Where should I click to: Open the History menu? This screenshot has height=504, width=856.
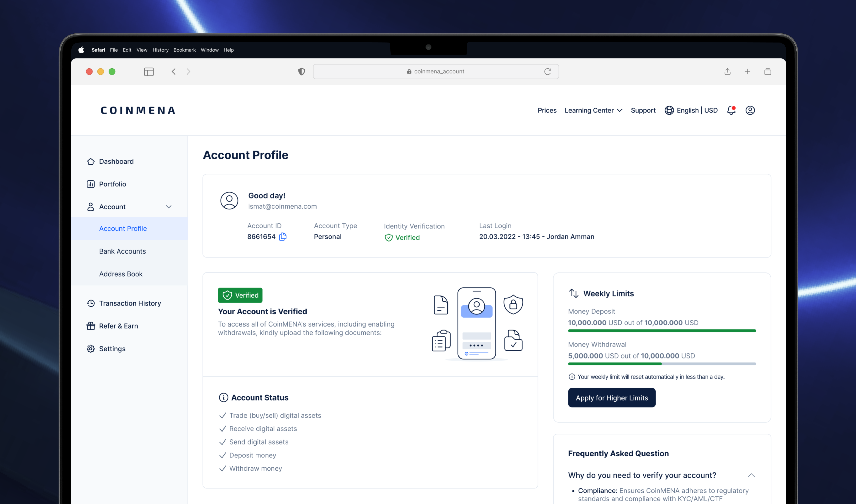160,50
